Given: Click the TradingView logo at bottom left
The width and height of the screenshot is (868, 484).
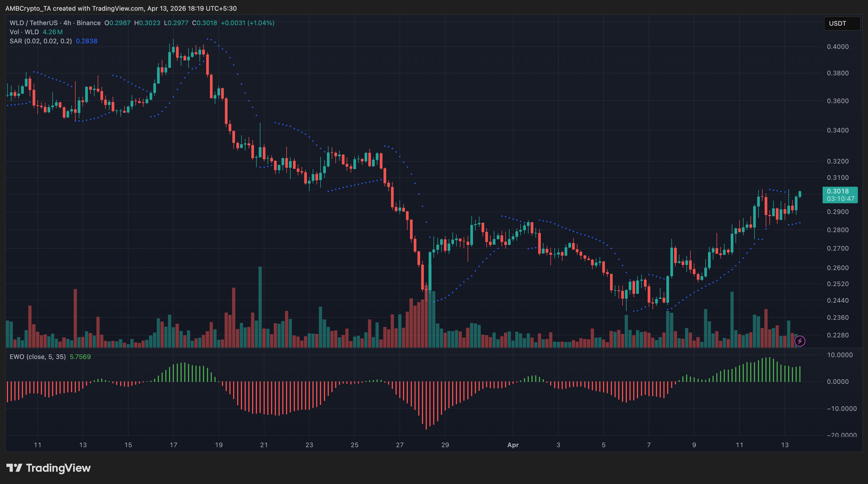Looking at the screenshot, I should (49, 468).
